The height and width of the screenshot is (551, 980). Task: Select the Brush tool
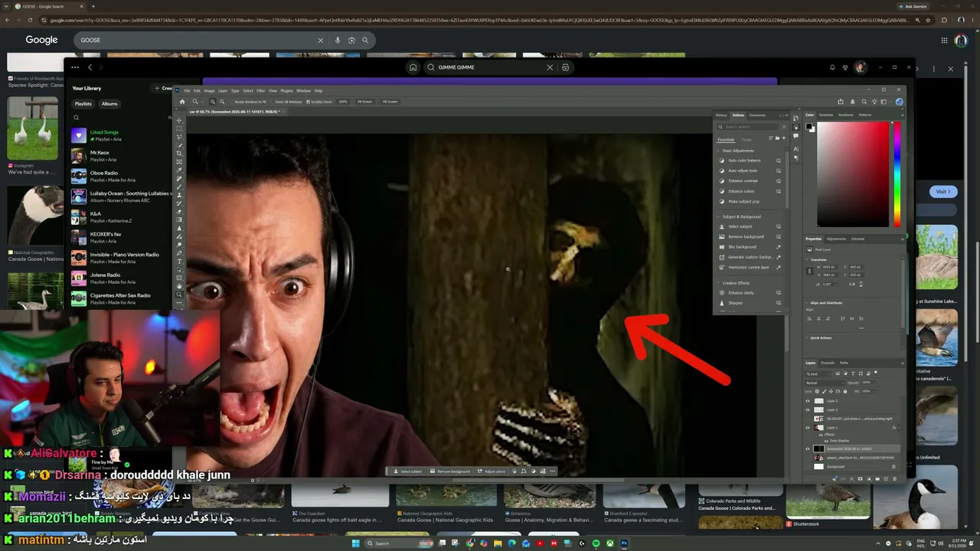point(180,187)
